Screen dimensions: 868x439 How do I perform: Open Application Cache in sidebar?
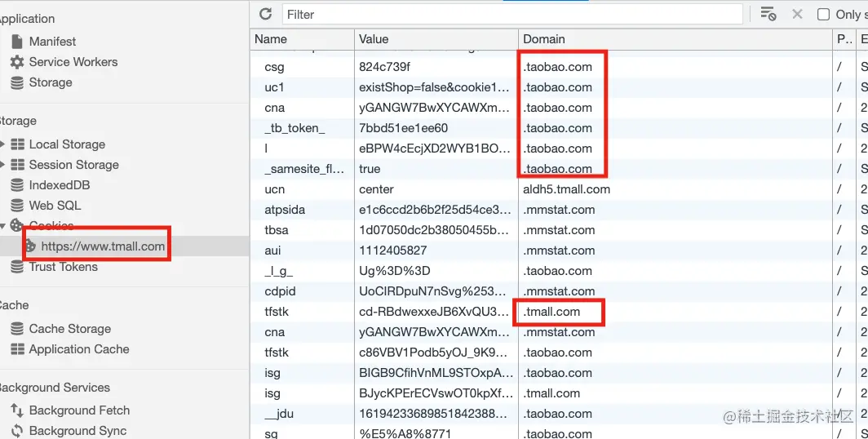79,349
